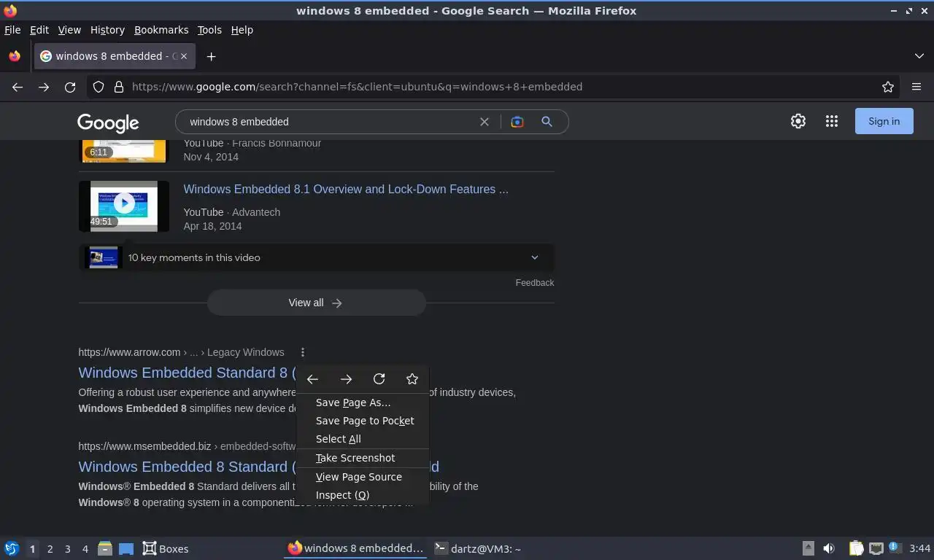
Task: Click the toolbar Forward arrow button
Action: [44, 87]
